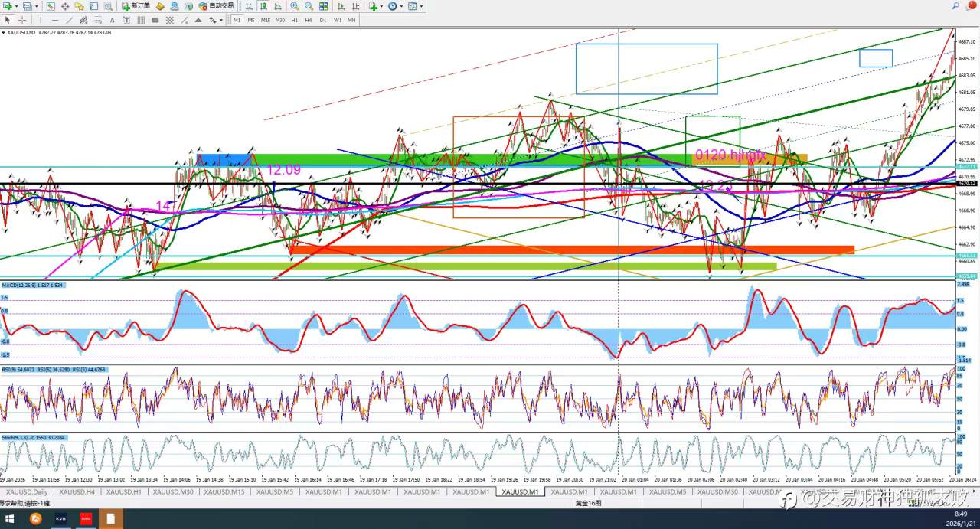The image size is (980, 529).
Task: Open the search magnifier icon
Action: 956,6
